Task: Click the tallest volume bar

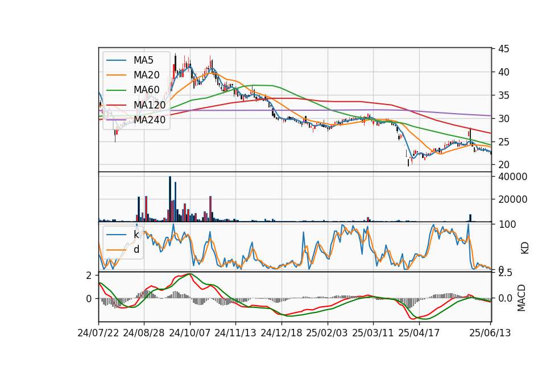Action: [170, 199]
